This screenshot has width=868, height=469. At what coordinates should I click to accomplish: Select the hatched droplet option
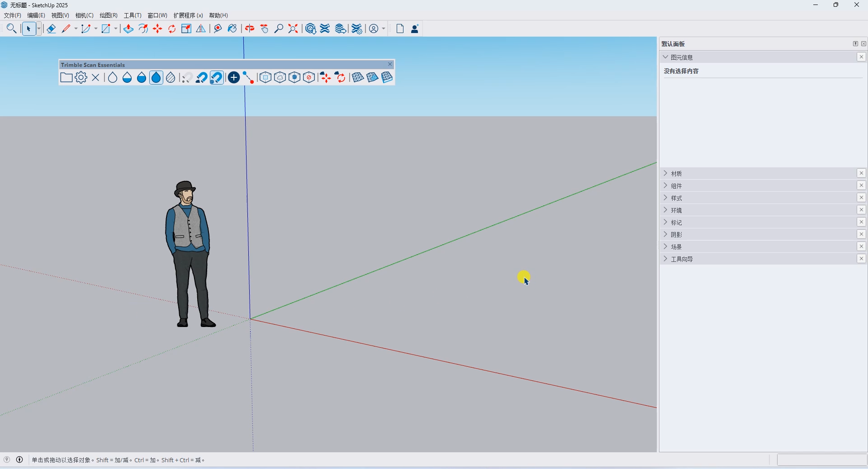(x=171, y=78)
